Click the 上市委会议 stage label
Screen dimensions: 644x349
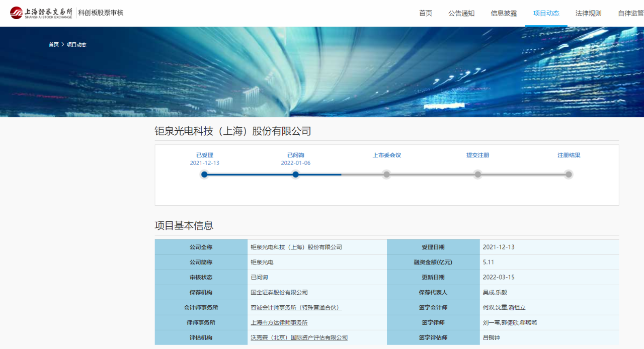[387, 155]
